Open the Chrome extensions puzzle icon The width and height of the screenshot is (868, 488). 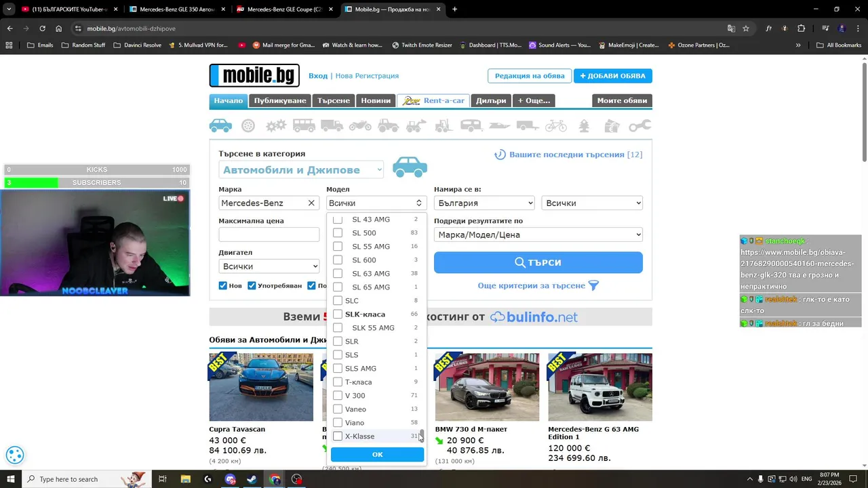[801, 28]
